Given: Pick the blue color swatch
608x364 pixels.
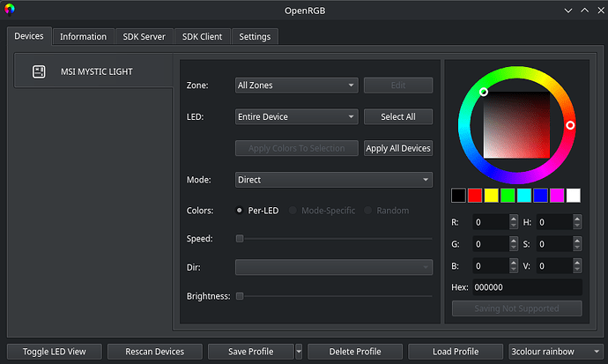Looking at the screenshot, I should tap(540, 196).
